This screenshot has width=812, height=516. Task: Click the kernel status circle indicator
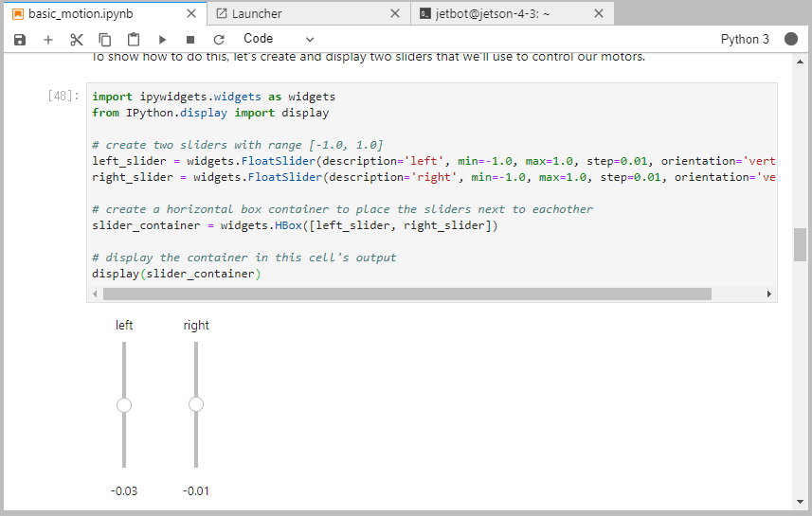(x=791, y=39)
